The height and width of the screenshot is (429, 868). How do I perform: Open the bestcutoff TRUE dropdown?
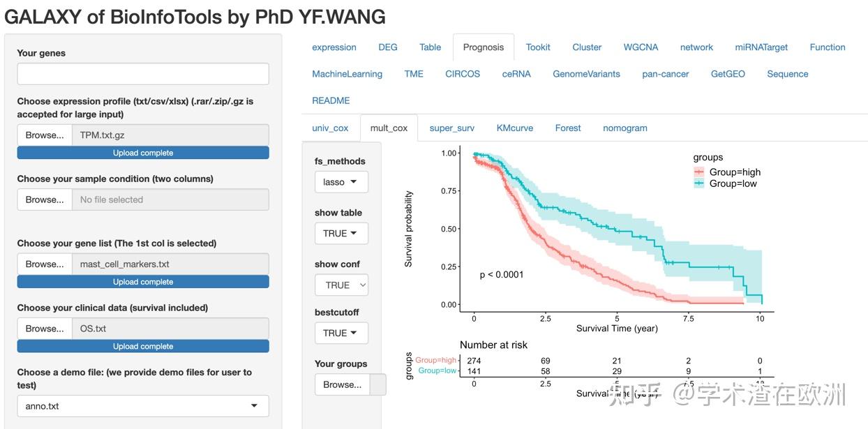coord(341,333)
